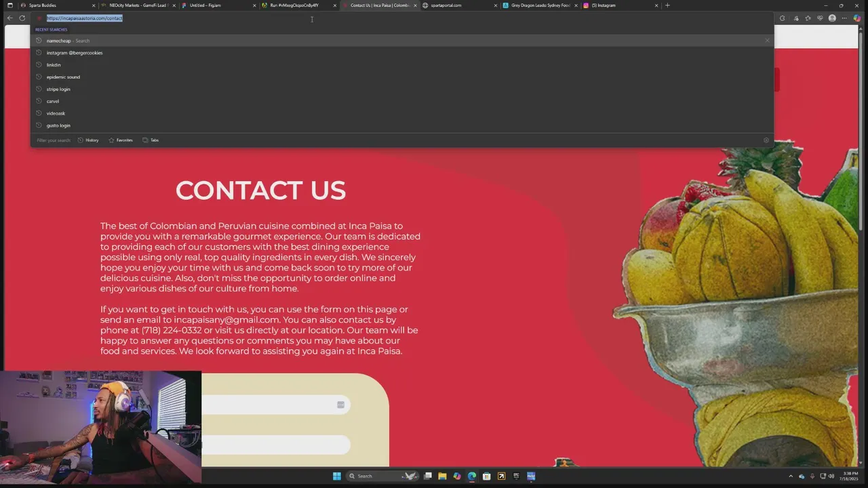Pick the carvel recent search
Viewport: 868px width, 488px height.
[401, 101]
